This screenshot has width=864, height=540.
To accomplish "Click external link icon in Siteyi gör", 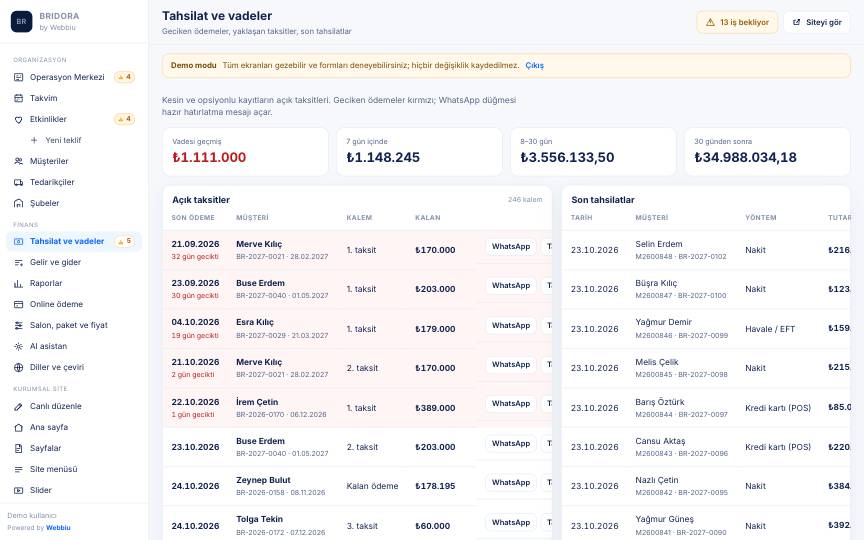I will click(796, 22).
